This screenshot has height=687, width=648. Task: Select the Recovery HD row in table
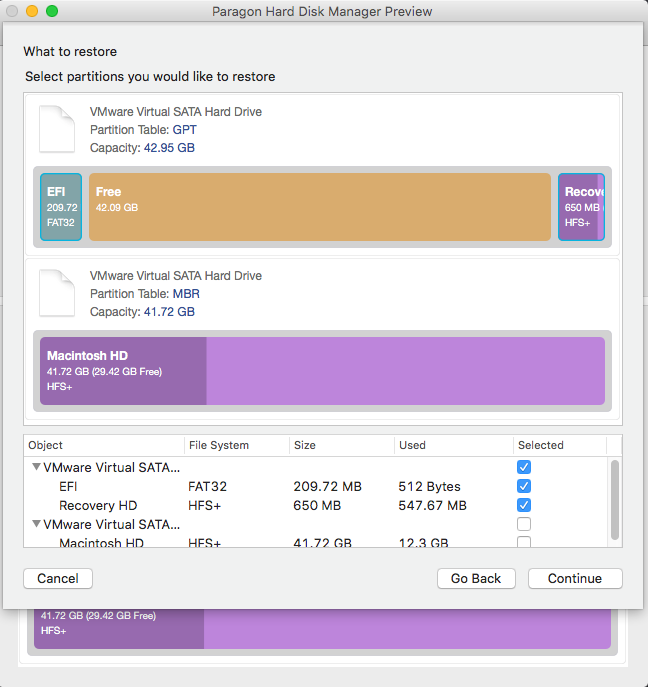(315, 505)
